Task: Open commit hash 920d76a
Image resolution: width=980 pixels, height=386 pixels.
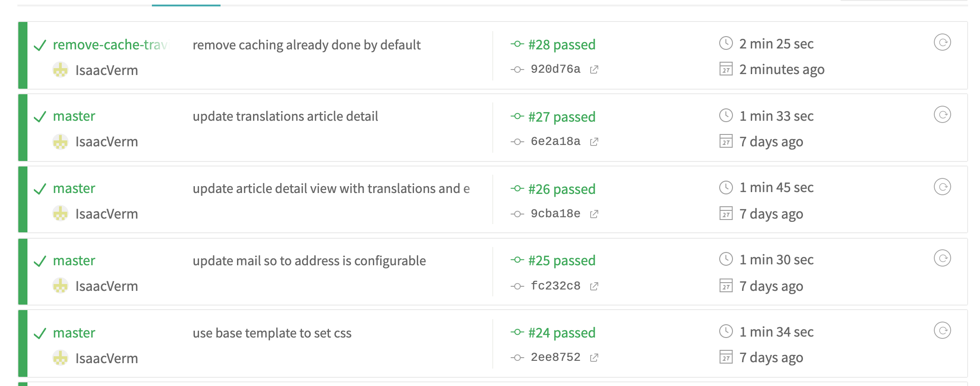Action: 555,70
